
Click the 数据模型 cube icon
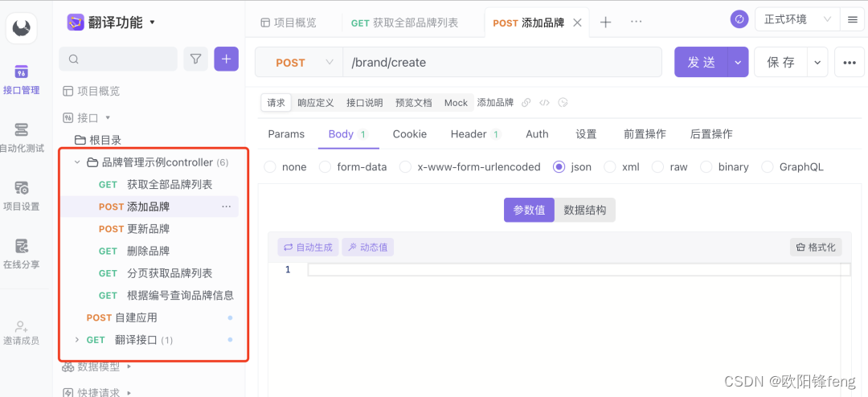click(68, 366)
